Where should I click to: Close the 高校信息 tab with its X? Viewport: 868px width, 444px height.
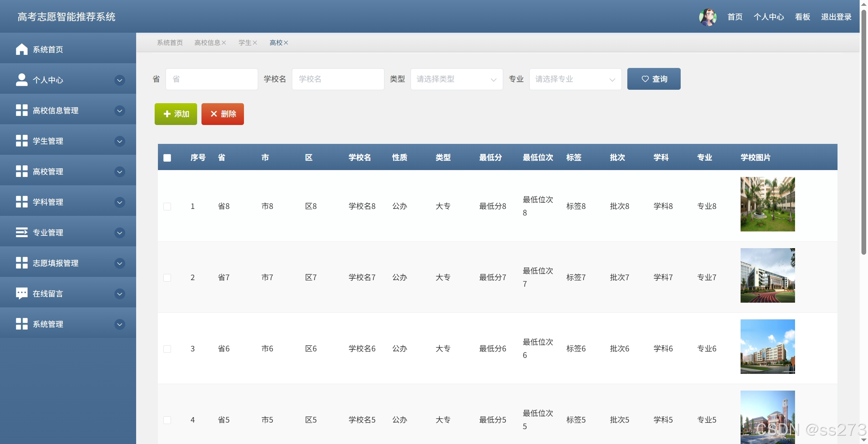click(x=224, y=43)
